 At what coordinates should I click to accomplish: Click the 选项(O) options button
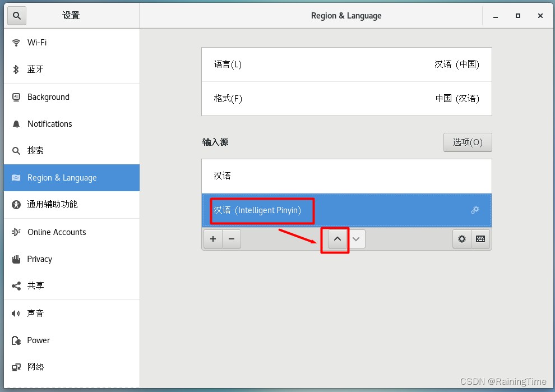[x=468, y=142]
